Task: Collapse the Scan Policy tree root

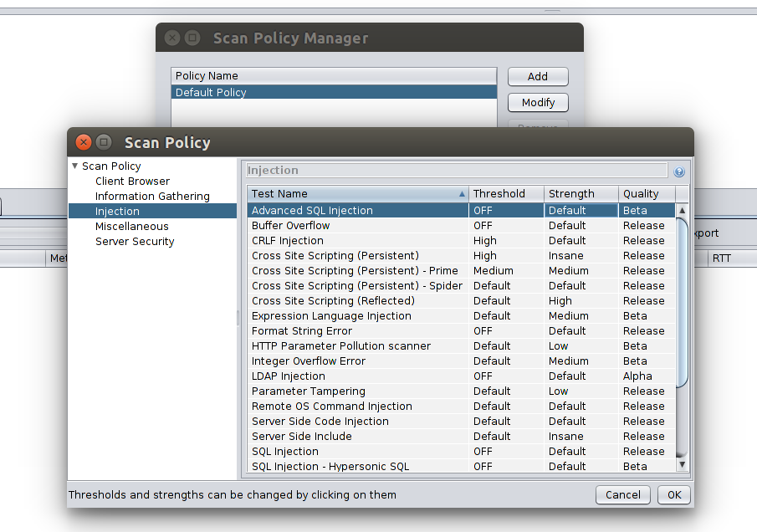Action: coord(74,166)
